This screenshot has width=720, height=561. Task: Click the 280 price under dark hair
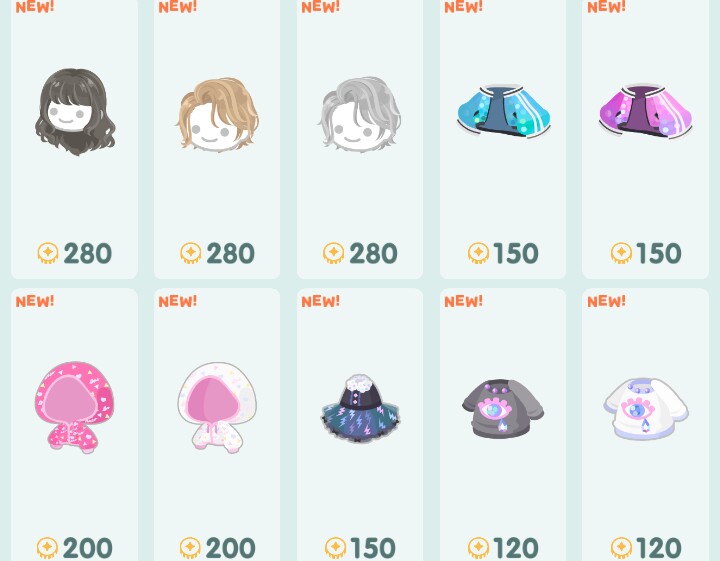tap(87, 253)
